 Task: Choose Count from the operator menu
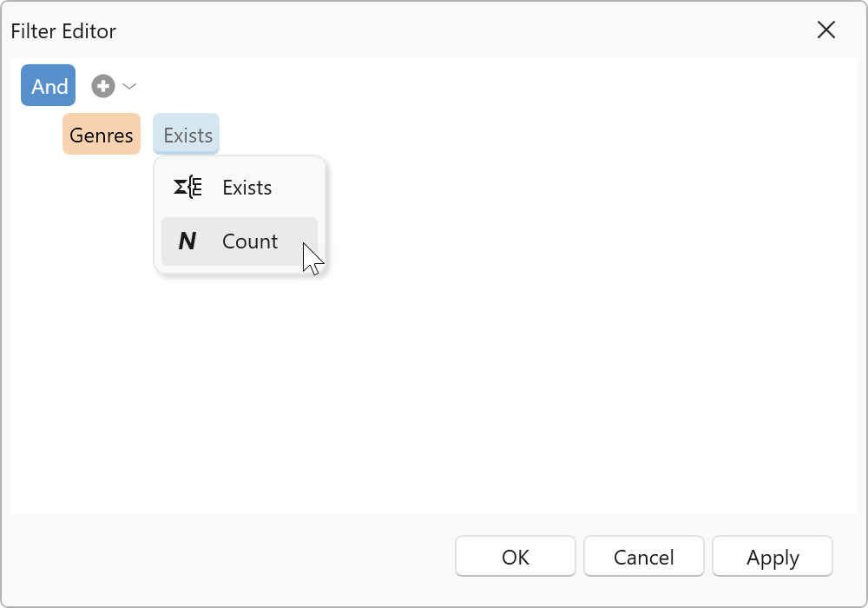coord(250,241)
